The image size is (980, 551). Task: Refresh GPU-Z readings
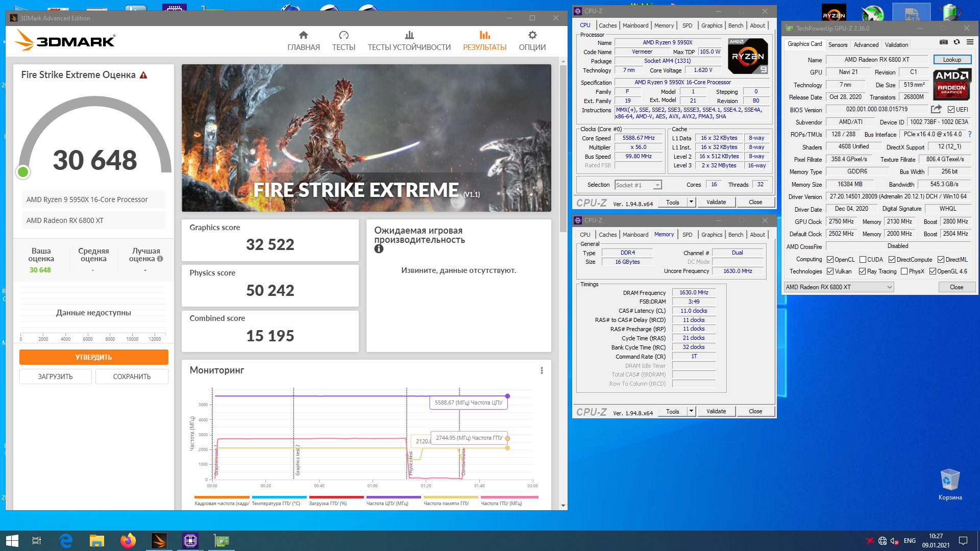957,42
